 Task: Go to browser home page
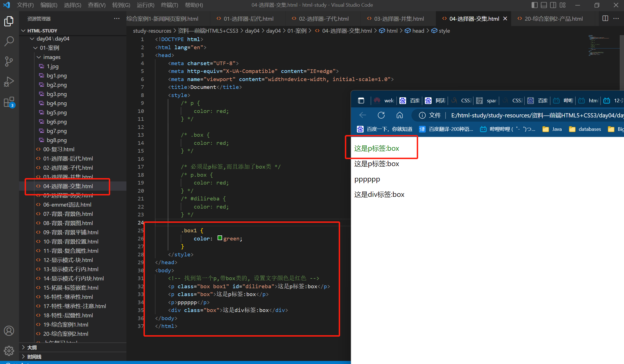[400, 115]
